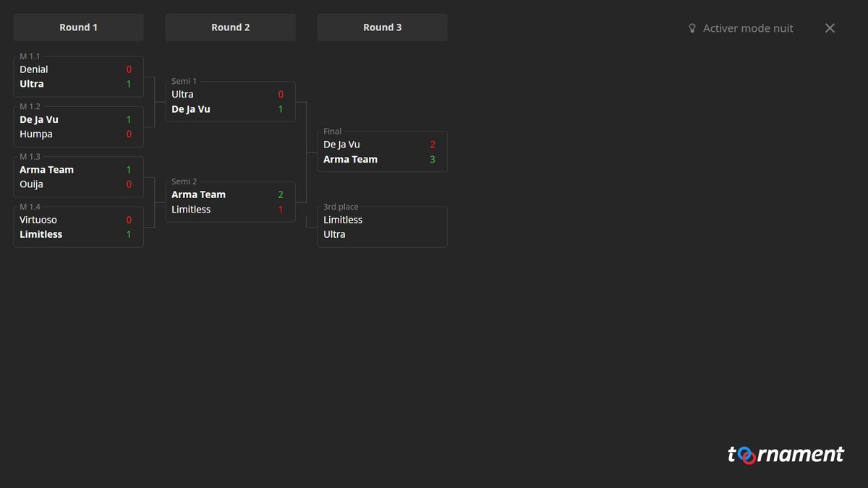This screenshot has height=488, width=868.
Task: Open the Semi 2 match label
Action: pyautogui.click(x=184, y=182)
